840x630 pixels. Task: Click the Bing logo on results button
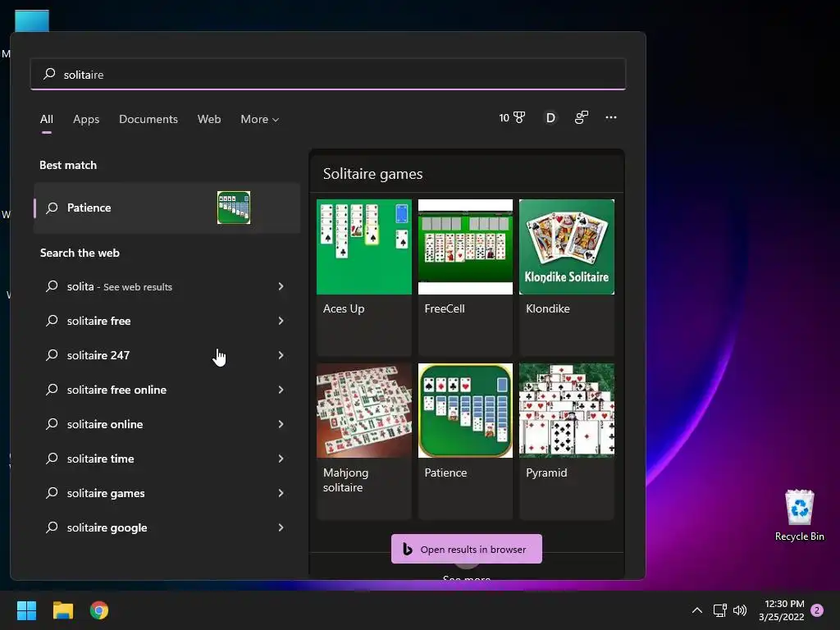pyautogui.click(x=408, y=549)
